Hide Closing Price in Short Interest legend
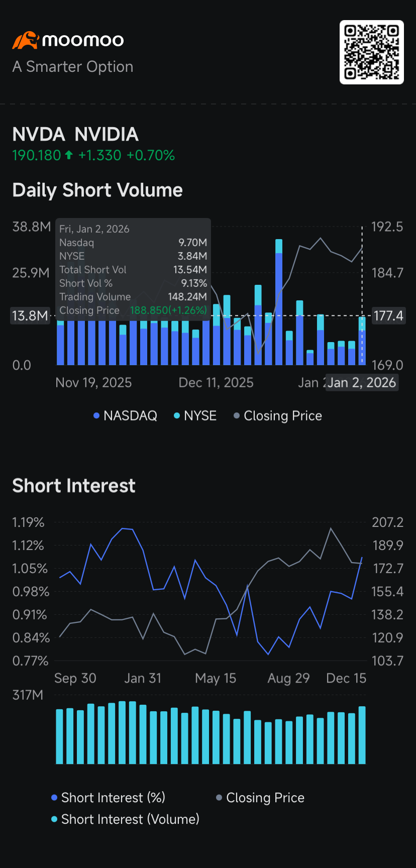 pos(260,798)
